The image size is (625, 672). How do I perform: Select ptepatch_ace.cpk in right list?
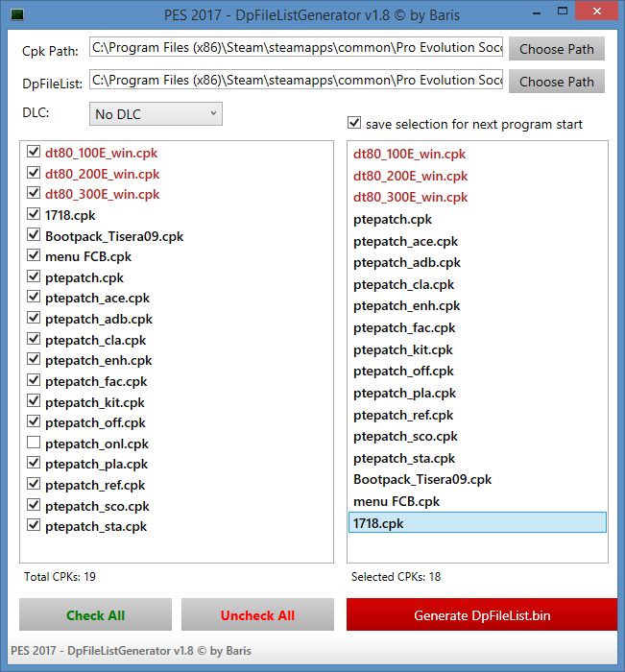[x=477, y=241]
